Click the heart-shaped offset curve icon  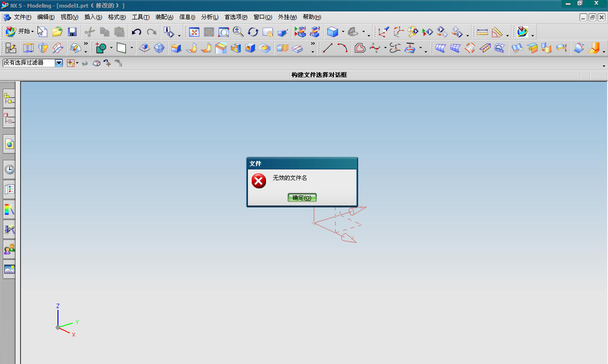360,48
